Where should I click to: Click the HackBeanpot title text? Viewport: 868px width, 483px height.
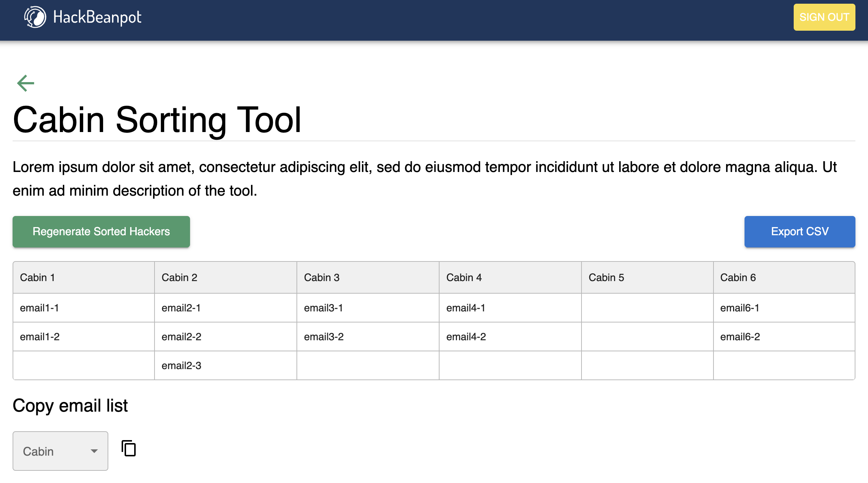[97, 17]
